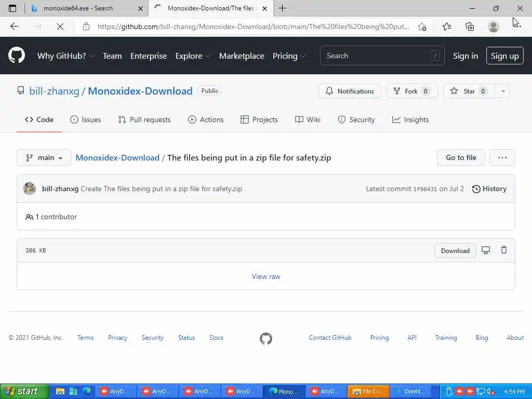This screenshot has width=532, height=399.
Task: Add page to favorites with the star-plus icon
Action: [422, 26]
